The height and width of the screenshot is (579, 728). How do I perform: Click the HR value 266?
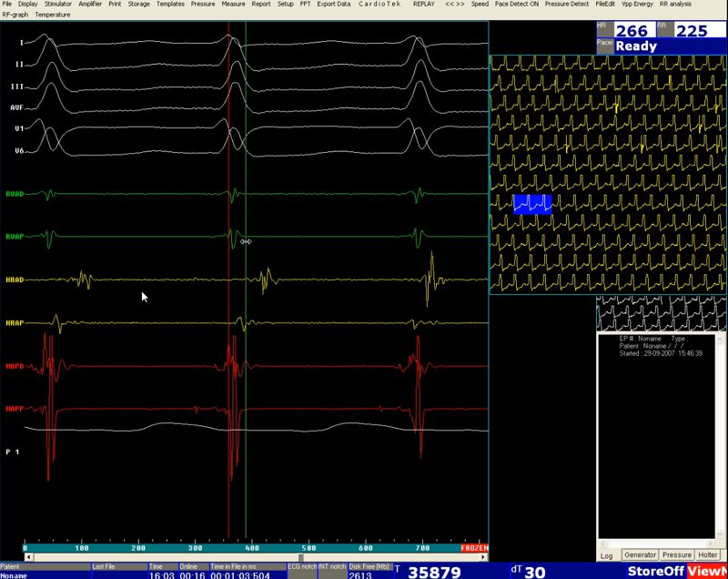tap(631, 31)
